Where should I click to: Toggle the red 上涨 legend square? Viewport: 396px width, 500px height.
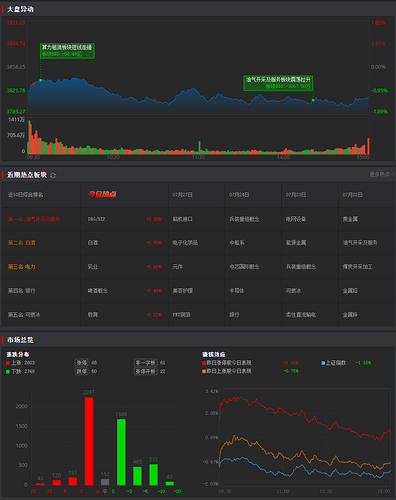tap(8, 363)
